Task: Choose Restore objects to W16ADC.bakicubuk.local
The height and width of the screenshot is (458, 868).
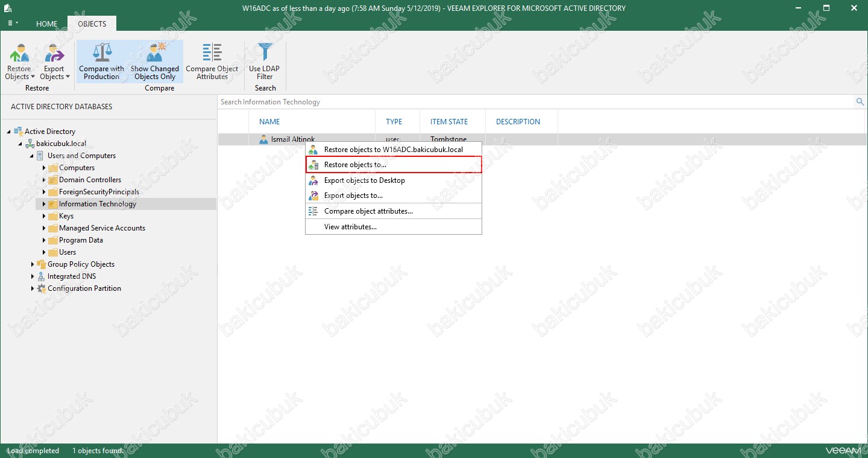Action: (394, 149)
